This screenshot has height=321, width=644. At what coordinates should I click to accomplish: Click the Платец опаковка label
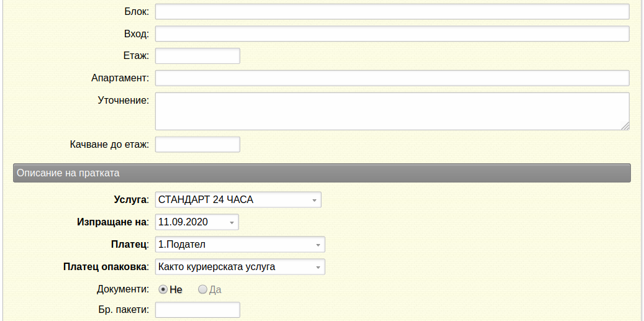(x=106, y=267)
